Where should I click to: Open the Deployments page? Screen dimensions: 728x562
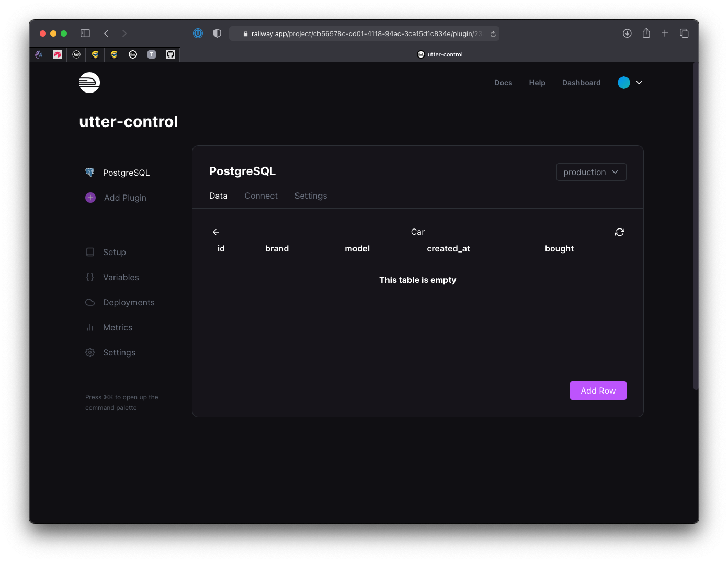pyautogui.click(x=128, y=302)
